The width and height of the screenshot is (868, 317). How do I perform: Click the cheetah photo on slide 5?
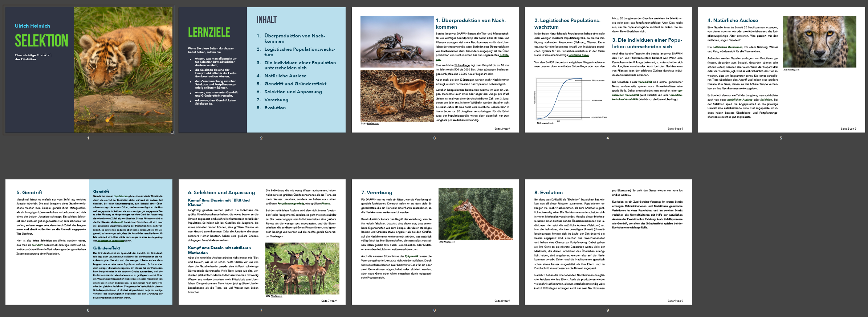pos(819,41)
